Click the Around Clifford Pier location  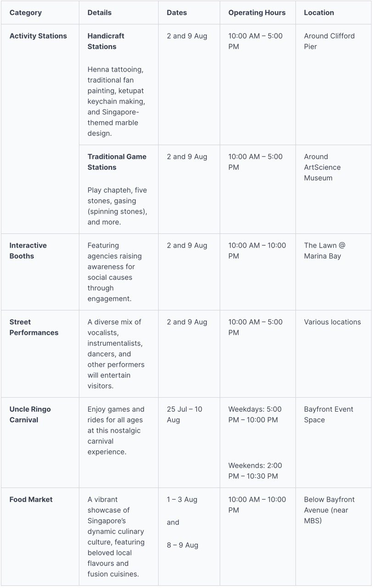(329, 41)
